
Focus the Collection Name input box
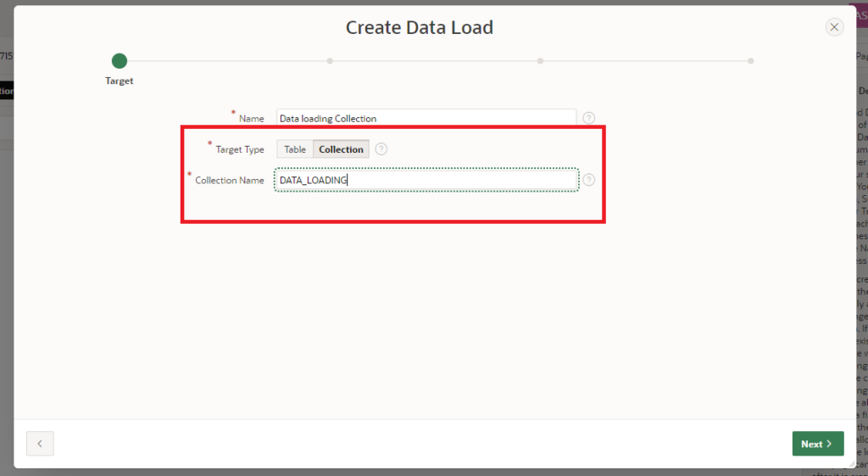point(426,180)
